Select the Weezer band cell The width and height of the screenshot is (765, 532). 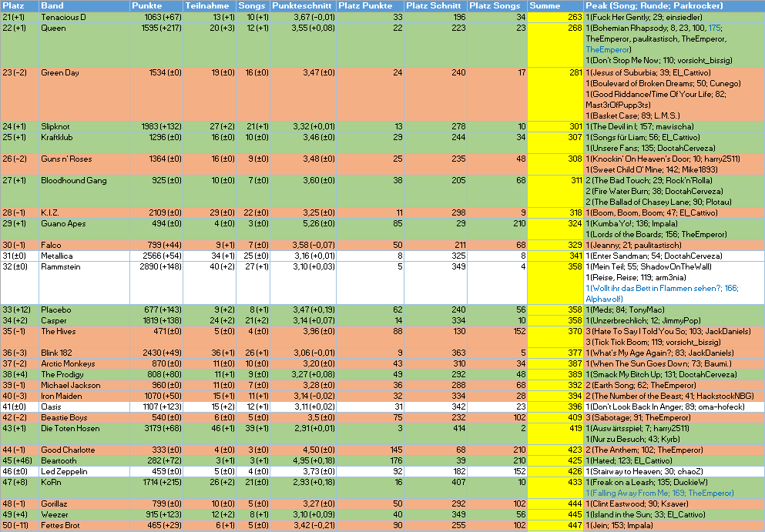[85, 514]
